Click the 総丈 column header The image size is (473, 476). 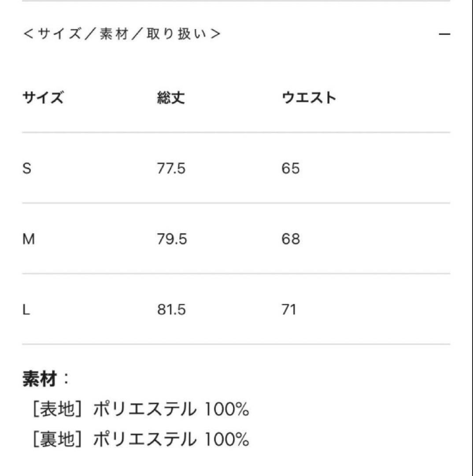(172, 97)
